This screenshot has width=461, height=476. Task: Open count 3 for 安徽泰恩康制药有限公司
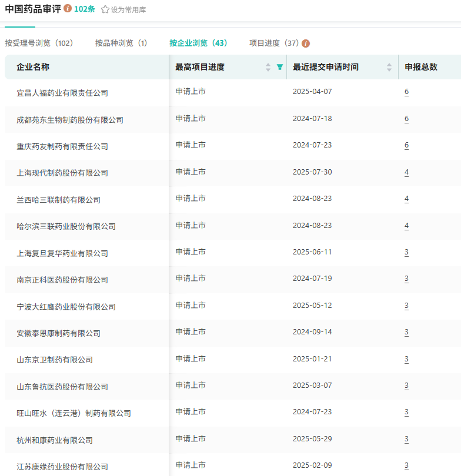tap(406, 332)
